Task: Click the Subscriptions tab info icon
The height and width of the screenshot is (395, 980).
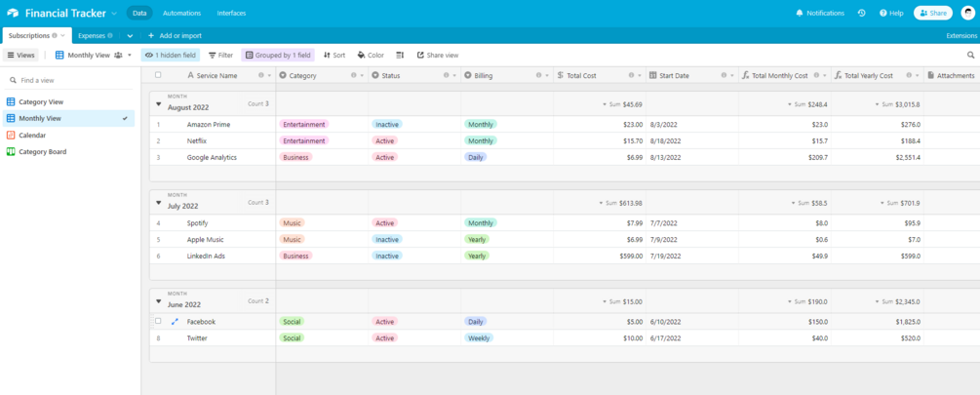Action: (x=55, y=36)
